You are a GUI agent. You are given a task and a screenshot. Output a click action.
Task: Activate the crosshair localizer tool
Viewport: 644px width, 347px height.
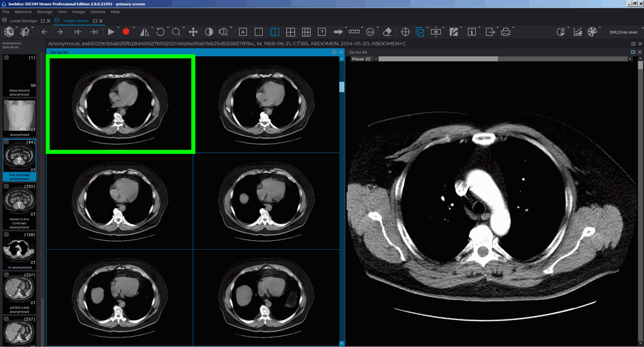405,32
